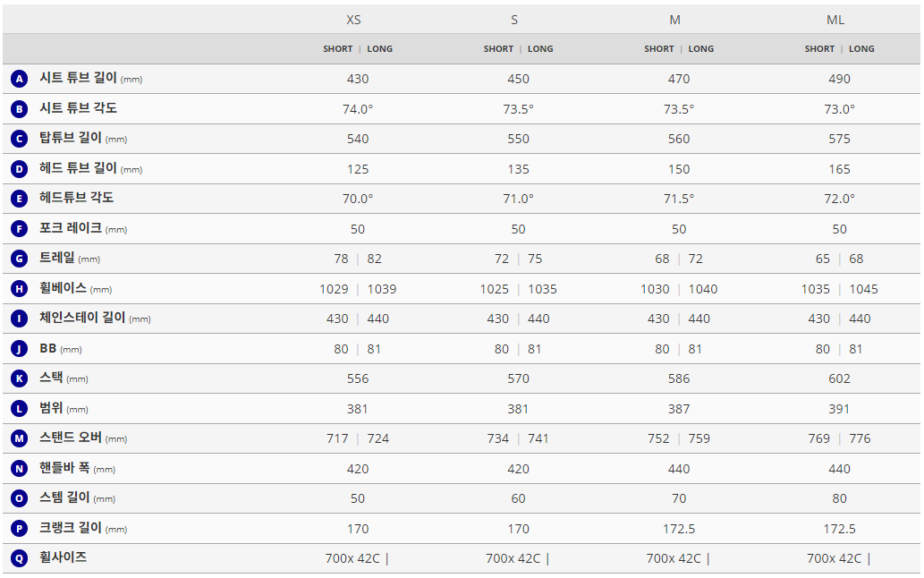The height and width of the screenshot is (578, 924).
Task: Select the C circle icon for top tube
Action: click(20, 139)
